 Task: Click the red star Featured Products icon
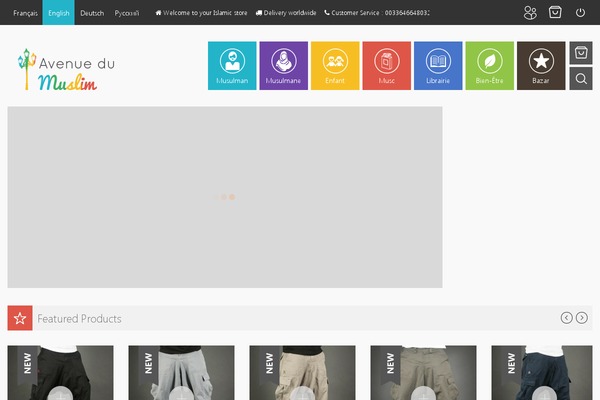click(20, 318)
